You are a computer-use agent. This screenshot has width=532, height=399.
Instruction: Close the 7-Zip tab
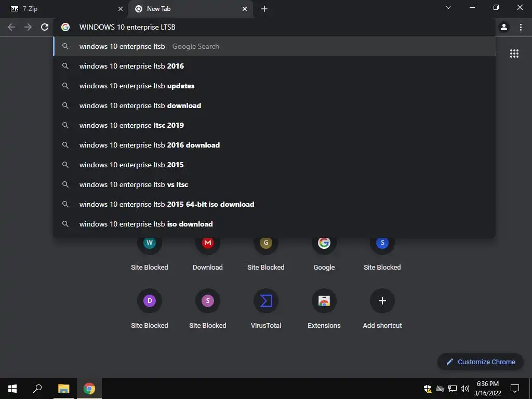[121, 9]
